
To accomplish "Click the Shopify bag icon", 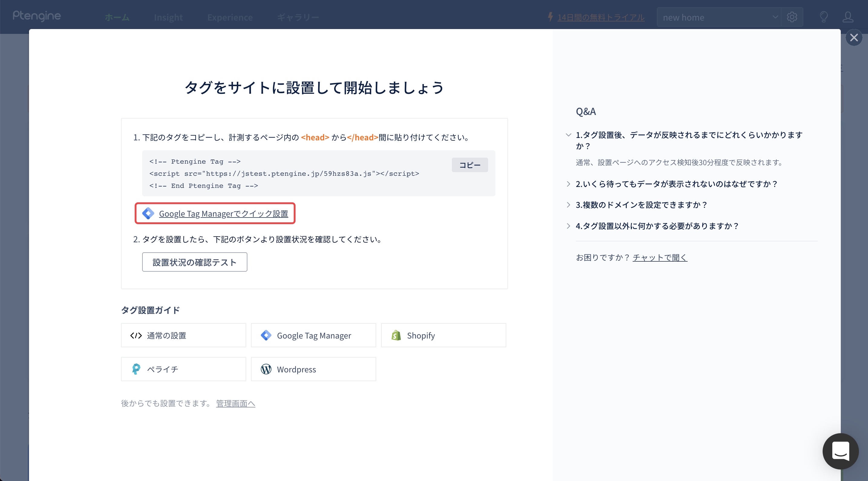I will pos(396,335).
